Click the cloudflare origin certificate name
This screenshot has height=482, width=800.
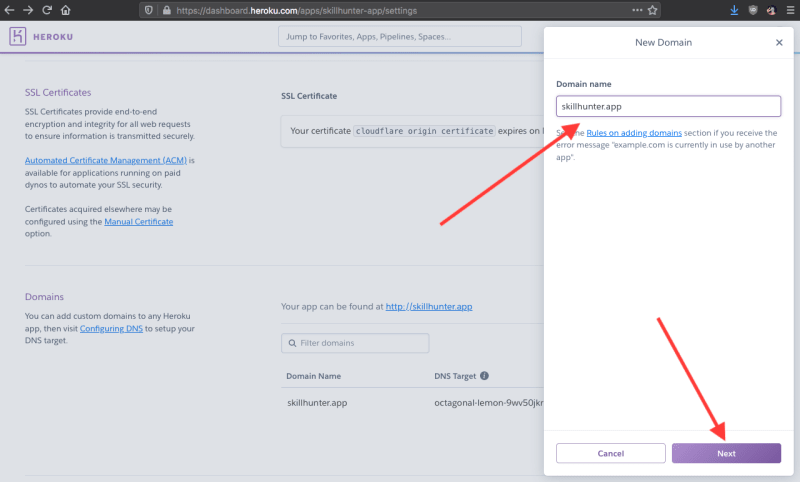pyautogui.click(x=424, y=131)
